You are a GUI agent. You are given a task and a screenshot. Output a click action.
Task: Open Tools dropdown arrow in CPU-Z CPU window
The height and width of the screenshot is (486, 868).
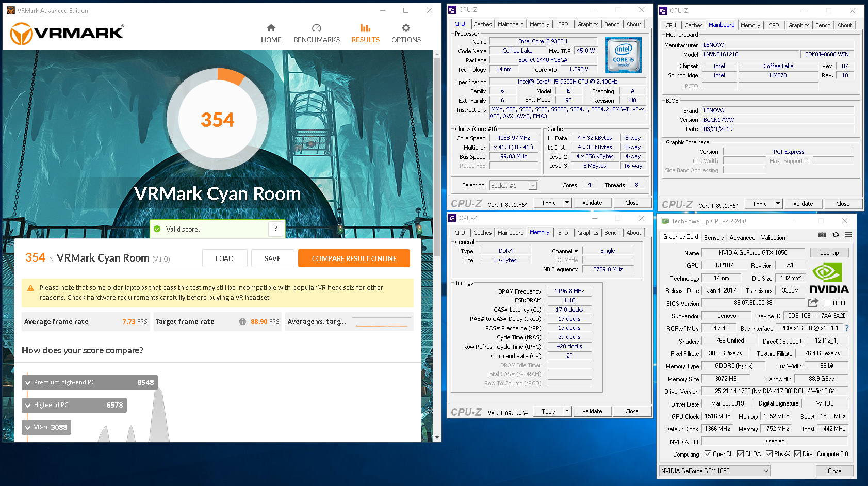[567, 203]
